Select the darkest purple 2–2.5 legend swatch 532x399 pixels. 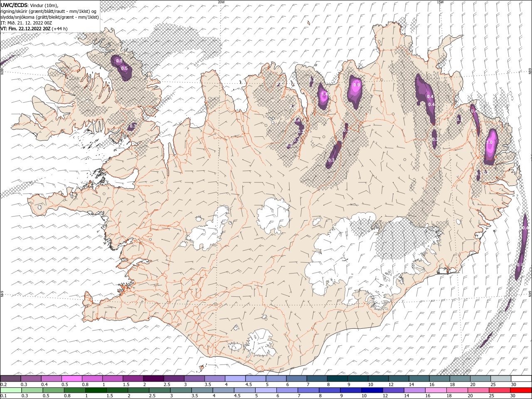coord(153,378)
